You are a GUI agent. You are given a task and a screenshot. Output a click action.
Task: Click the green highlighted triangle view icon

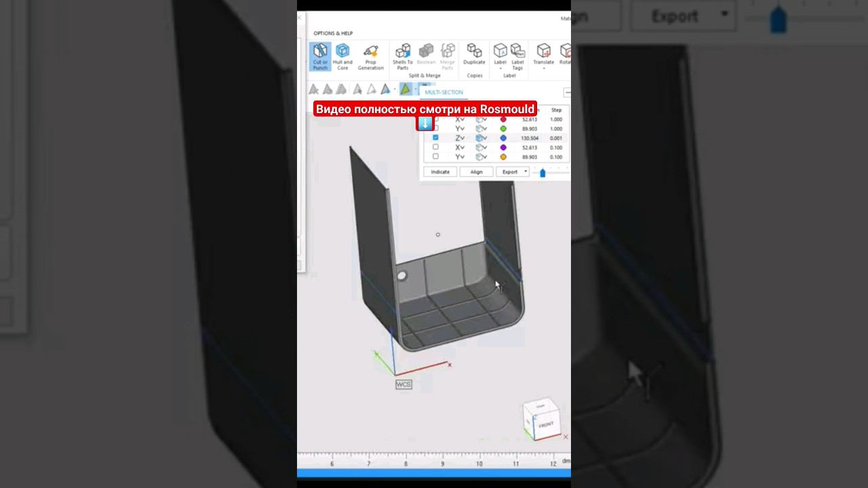406,89
